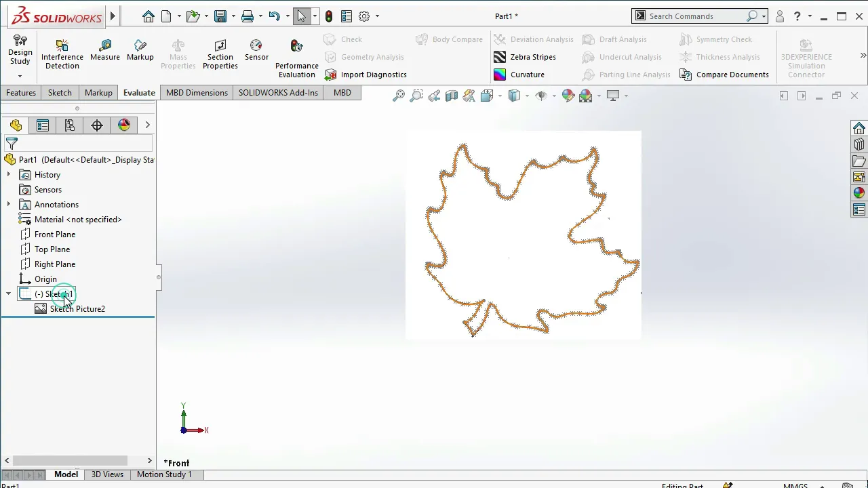The width and height of the screenshot is (868, 488).
Task: Open Compare Documents
Action: [724, 75]
